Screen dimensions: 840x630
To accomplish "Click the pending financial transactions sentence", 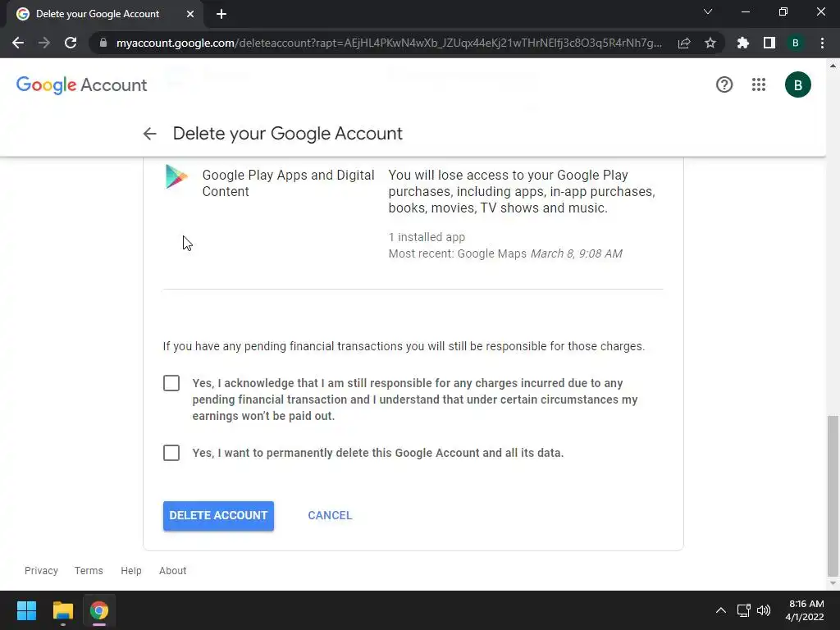I will pos(404,346).
